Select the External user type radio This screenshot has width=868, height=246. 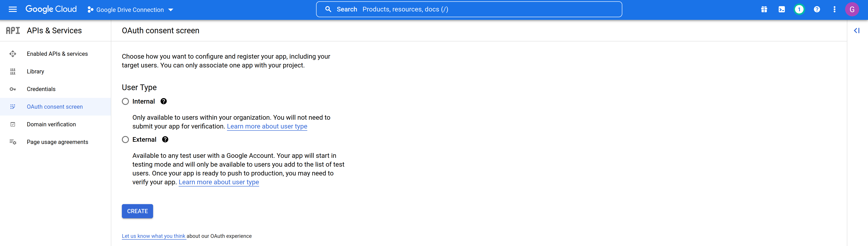[125, 139]
